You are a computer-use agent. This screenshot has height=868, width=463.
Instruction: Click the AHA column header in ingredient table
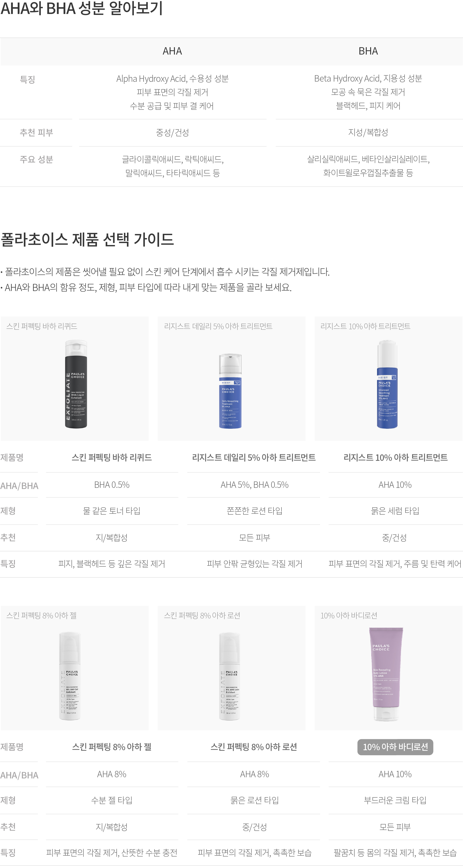tap(172, 51)
